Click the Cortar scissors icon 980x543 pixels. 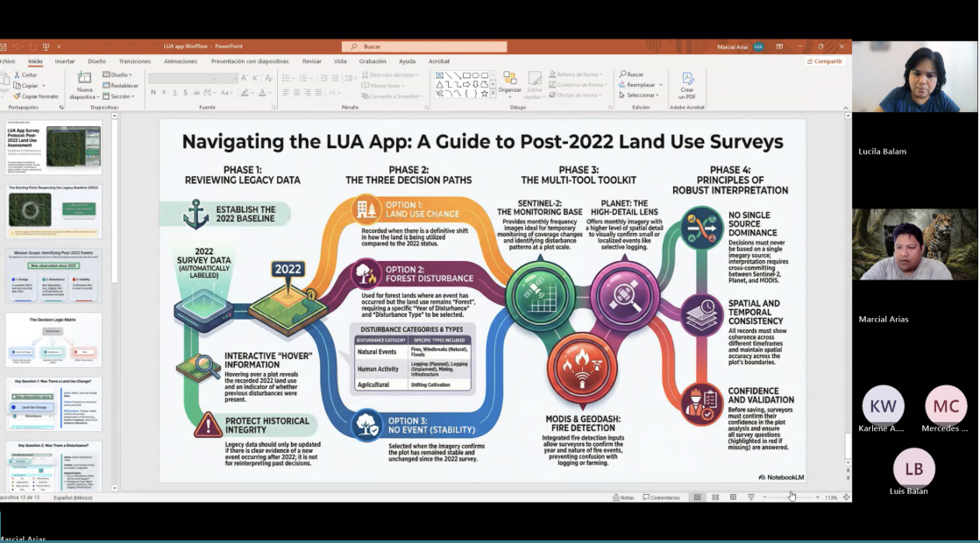17,75
